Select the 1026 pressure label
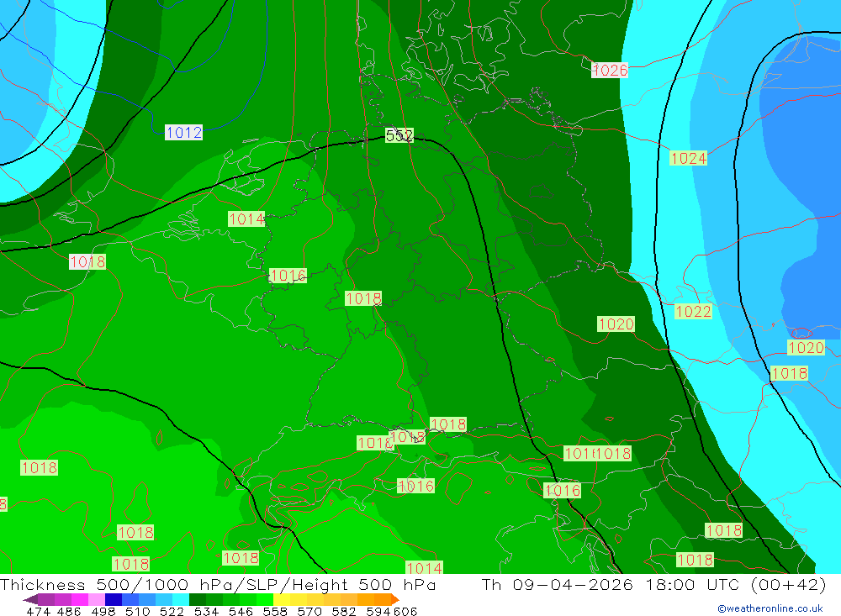841x616 pixels. (610, 71)
